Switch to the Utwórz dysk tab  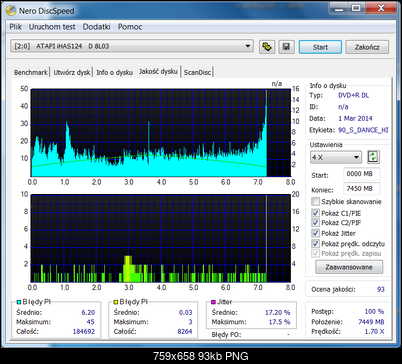tap(72, 72)
